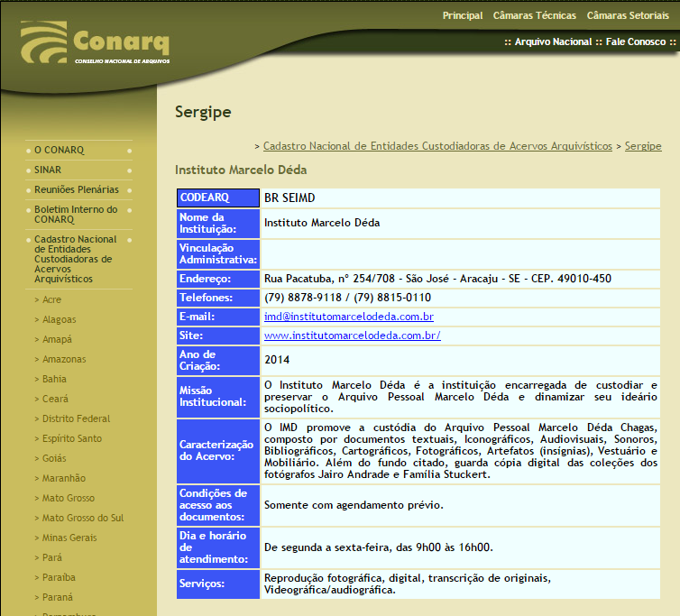Click 'Somente com agendamento prévio' text
Image resolution: width=680 pixels, height=616 pixels.
point(354,505)
